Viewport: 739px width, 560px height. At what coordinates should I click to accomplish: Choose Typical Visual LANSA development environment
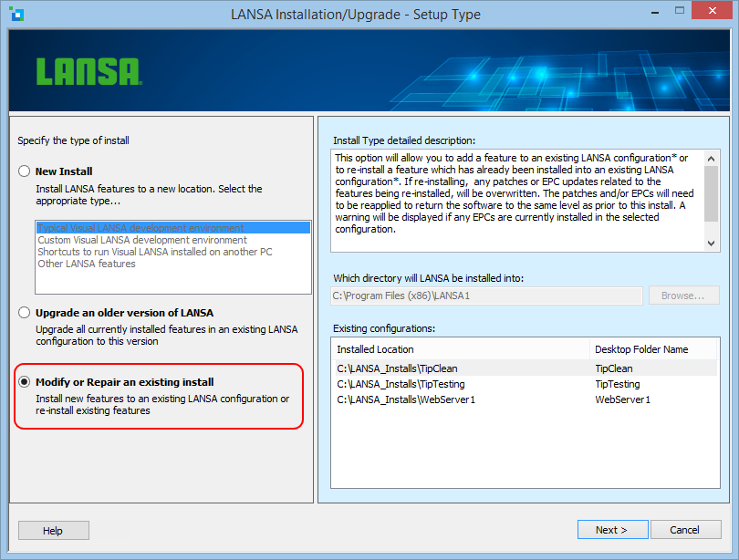(173, 228)
